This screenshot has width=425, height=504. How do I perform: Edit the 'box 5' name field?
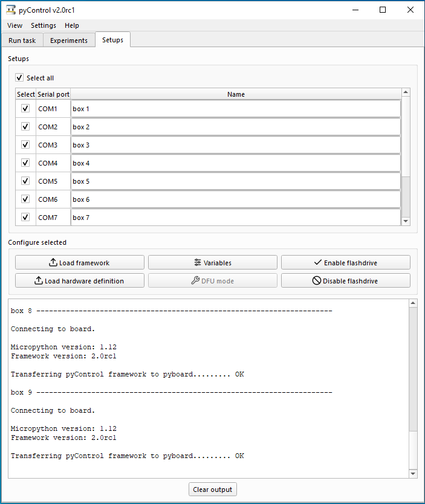click(236, 181)
